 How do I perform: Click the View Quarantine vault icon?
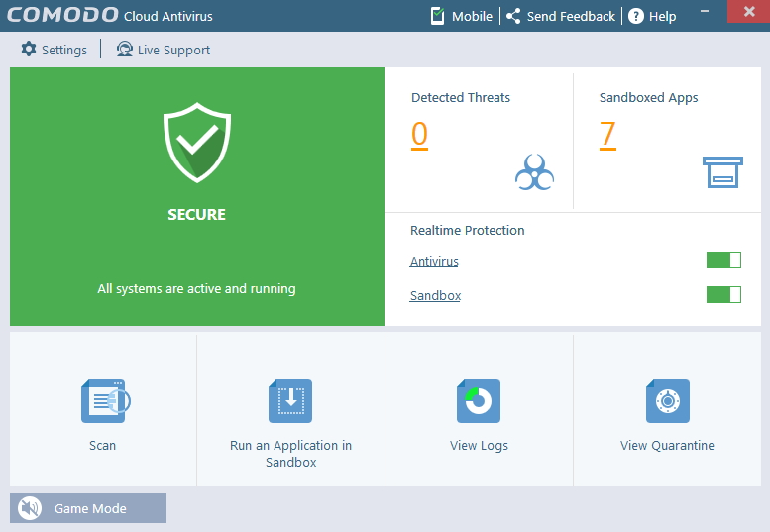point(667,401)
